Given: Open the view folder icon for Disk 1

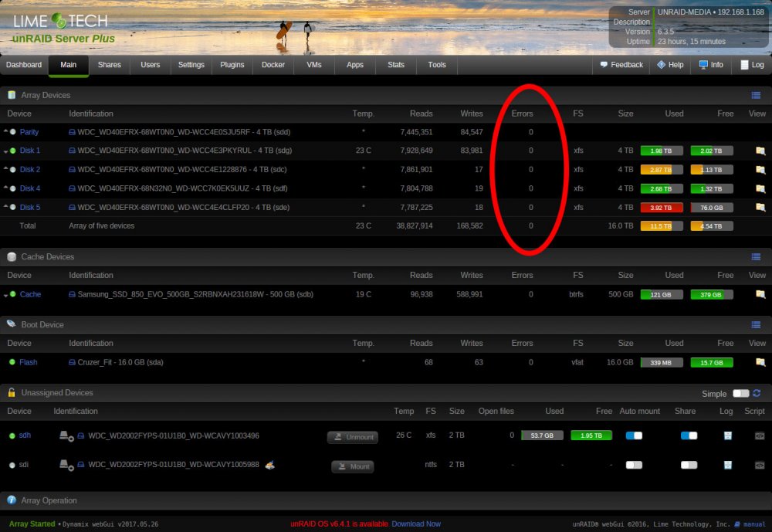Looking at the screenshot, I should (760, 151).
